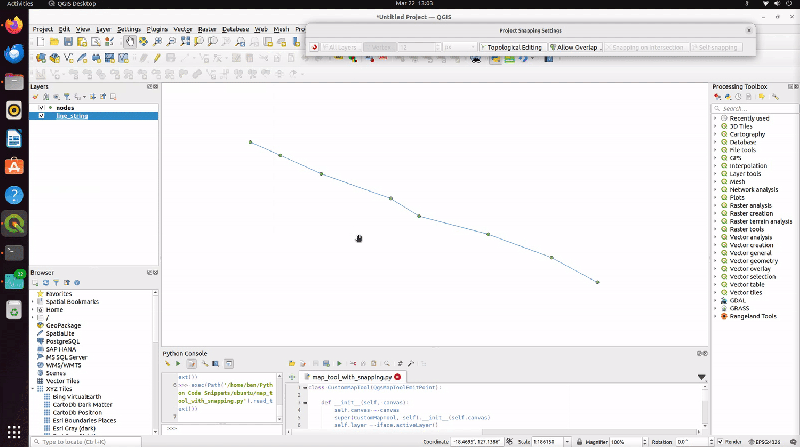Close map_tool_with_snapping.py tab with red X
Image resolution: width=800 pixels, height=447 pixels.
pos(397,377)
